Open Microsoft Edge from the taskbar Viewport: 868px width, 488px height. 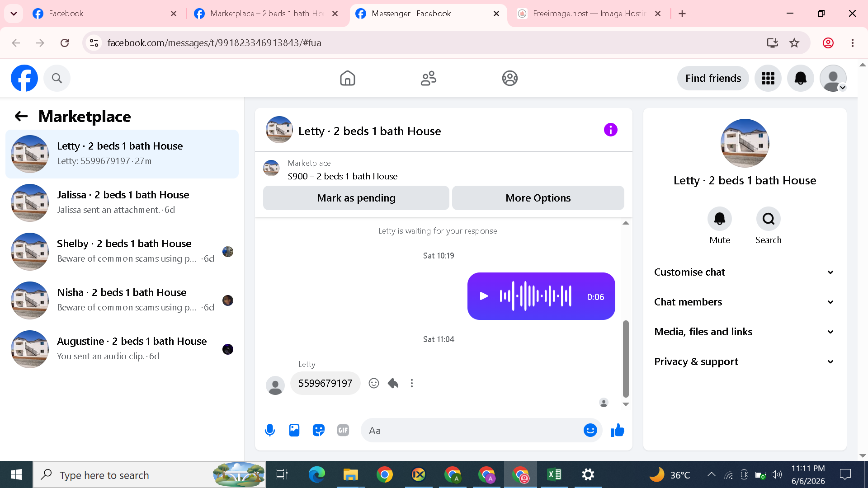(x=316, y=474)
